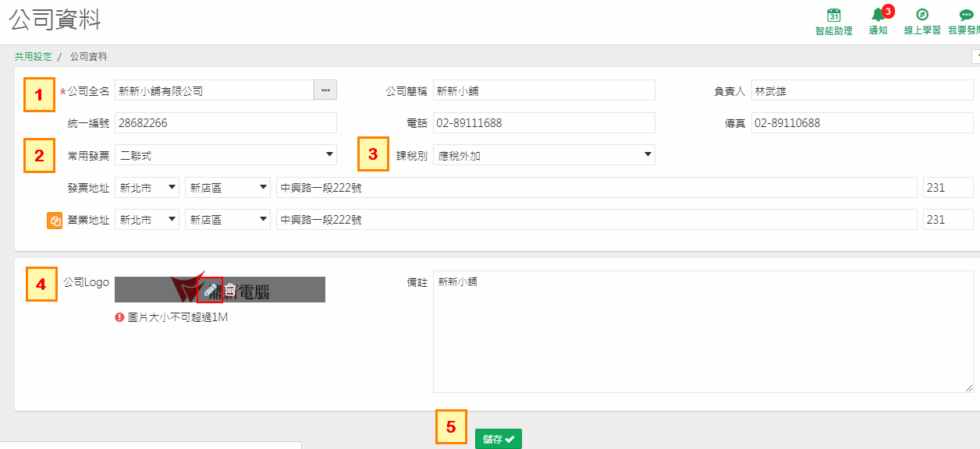The image size is (980, 449).
Task: Click the 備註 textarea
Action: tap(703, 331)
